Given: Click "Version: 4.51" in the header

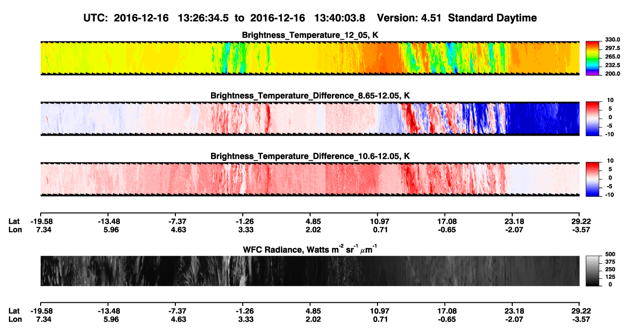Looking at the screenshot, I should pos(409,18).
